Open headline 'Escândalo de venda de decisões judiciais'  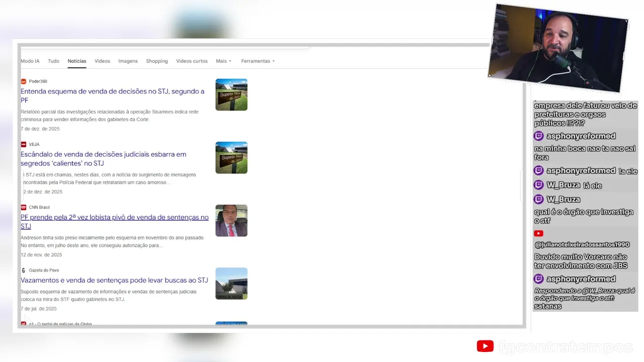click(x=103, y=158)
